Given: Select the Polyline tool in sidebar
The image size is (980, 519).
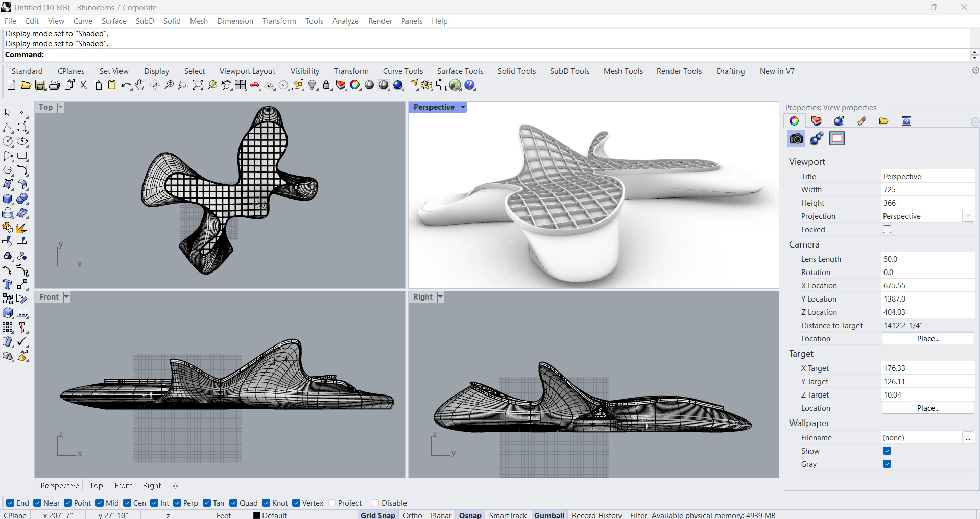Looking at the screenshot, I should coord(8,128).
